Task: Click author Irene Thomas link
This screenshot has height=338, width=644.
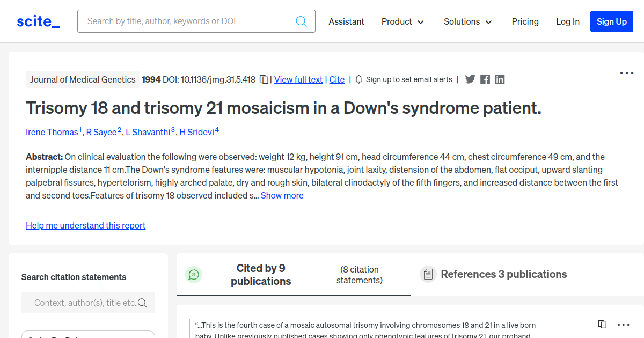Action: 52,132
